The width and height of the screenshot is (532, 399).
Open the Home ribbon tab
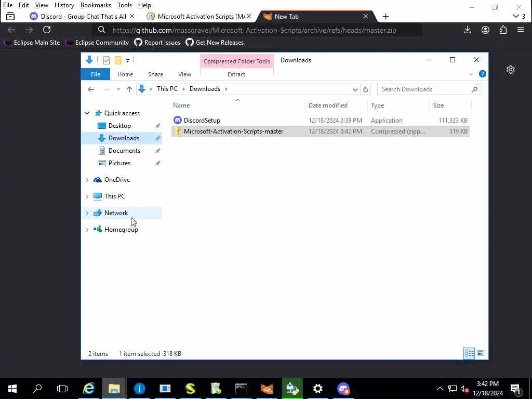point(125,74)
